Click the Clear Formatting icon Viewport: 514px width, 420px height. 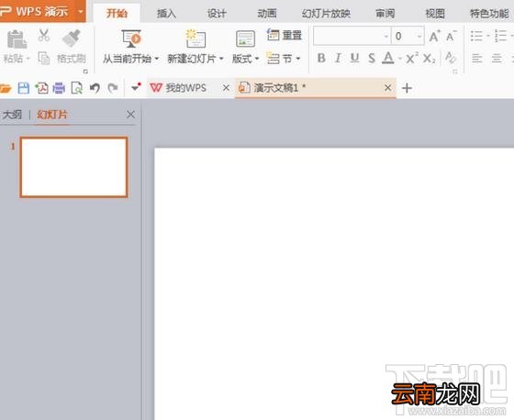click(x=451, y=58)
